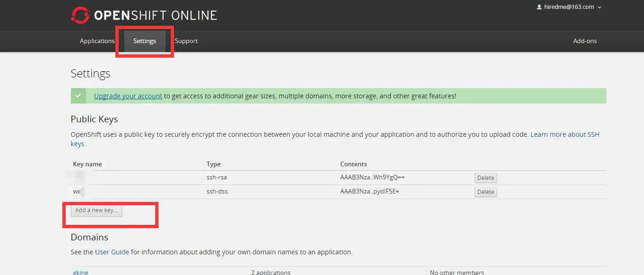Image resolution: width=644 pixels, height=275 pixels.
Task: Open the User Guide link
Action: [112, 252]
